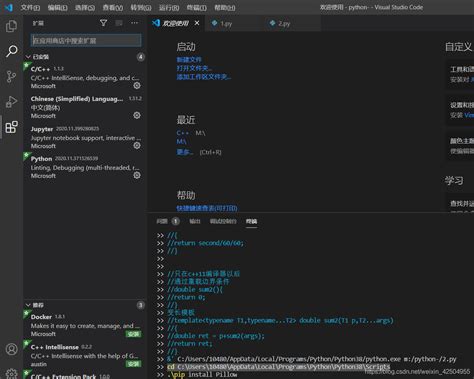Switch to the Output panel tab
Screen dimensions: 474x379
[195, 221]
